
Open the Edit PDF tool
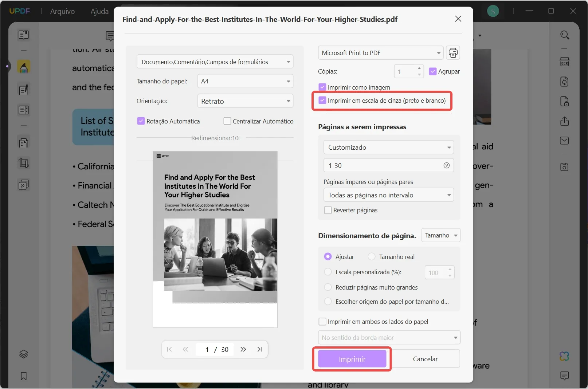tap(24, 89)
